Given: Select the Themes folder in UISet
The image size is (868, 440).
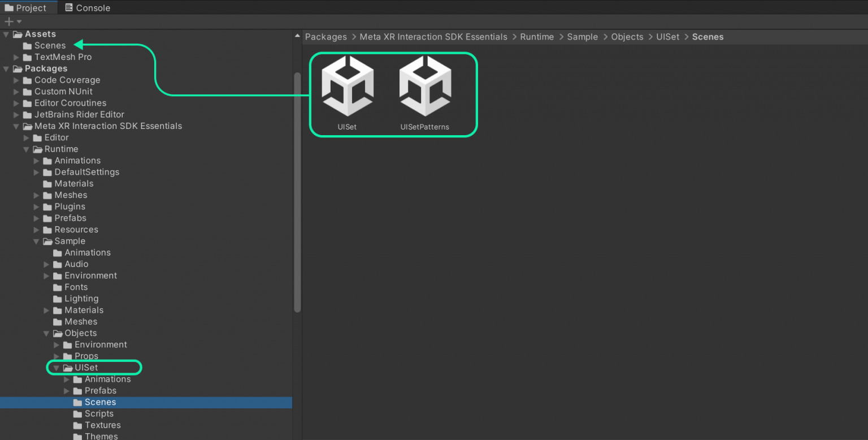Looking at the screenshot, I should point(101,436).
